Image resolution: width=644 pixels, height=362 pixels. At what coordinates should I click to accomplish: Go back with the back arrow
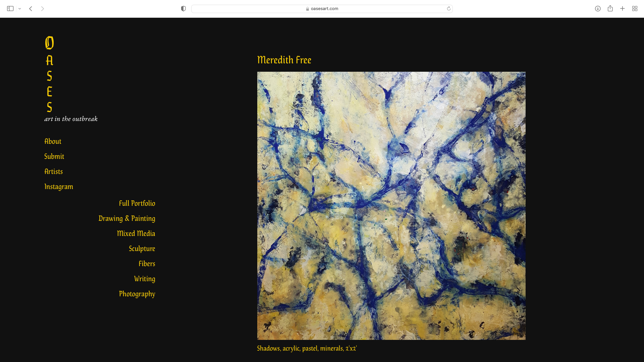(31, 9)
